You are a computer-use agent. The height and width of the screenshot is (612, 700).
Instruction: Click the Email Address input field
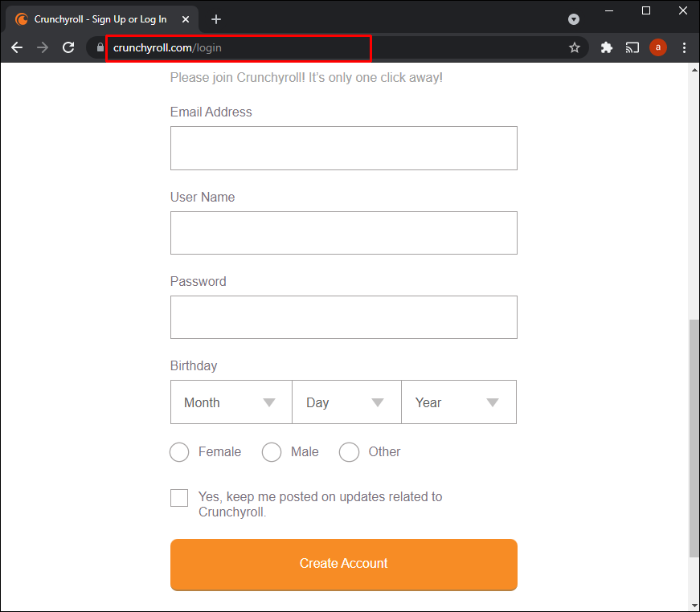[x=343, y=148]
